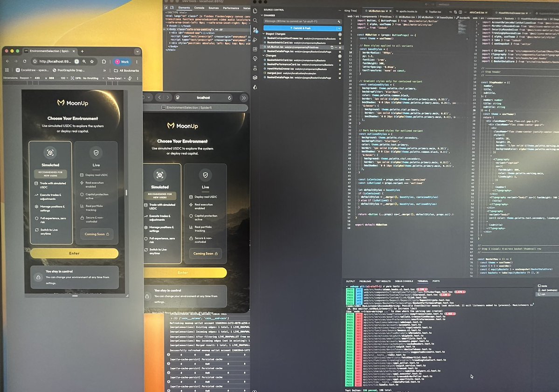
Task: Select the Simulated card in Safari window
Action: tap(162, 213)
